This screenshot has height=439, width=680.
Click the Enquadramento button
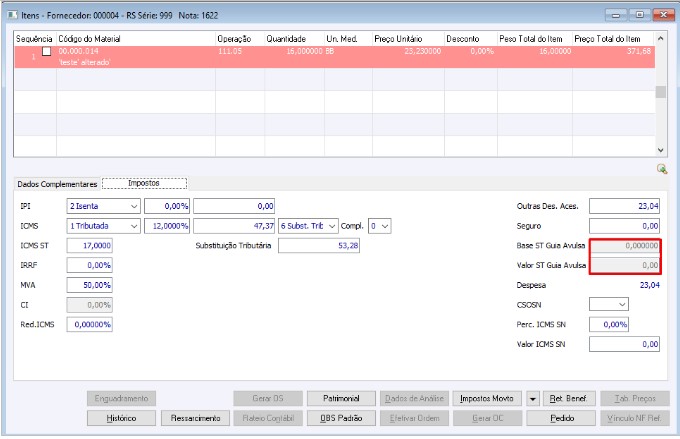point(121,398)
